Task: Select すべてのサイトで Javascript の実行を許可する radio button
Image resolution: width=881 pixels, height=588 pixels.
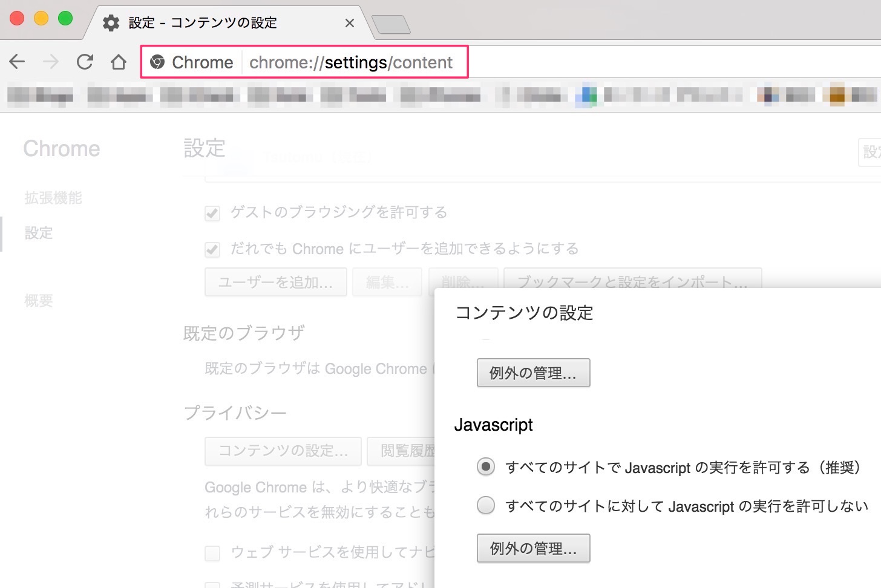Action: pos(486,467)
